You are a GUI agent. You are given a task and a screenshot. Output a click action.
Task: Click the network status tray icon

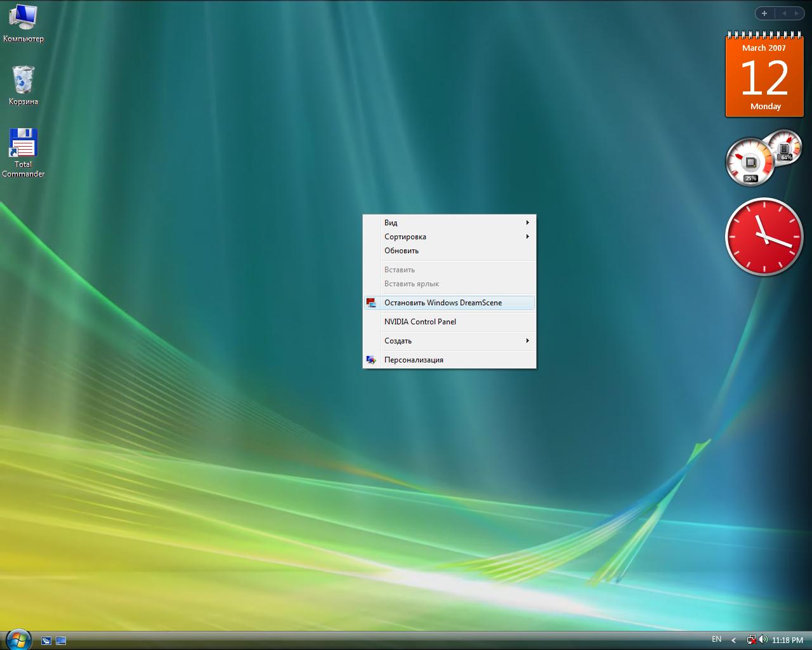pyautogui.click(x=752, y=640)
